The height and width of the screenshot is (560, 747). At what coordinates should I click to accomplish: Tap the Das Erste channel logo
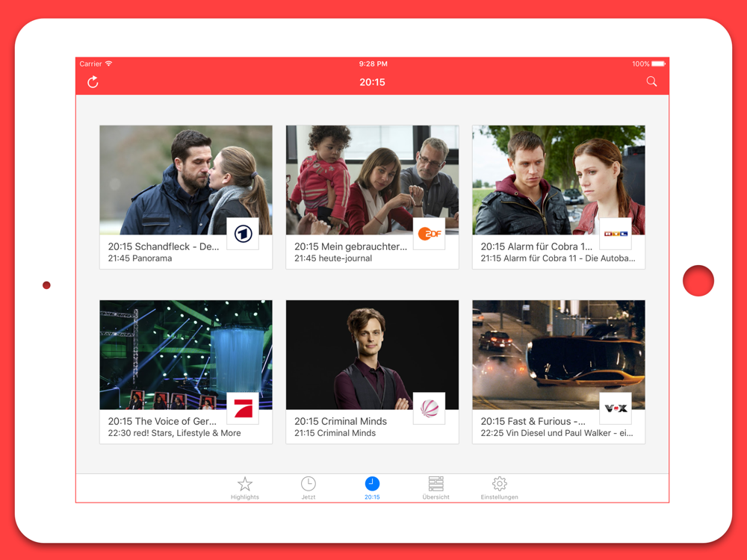pos(243,234)
